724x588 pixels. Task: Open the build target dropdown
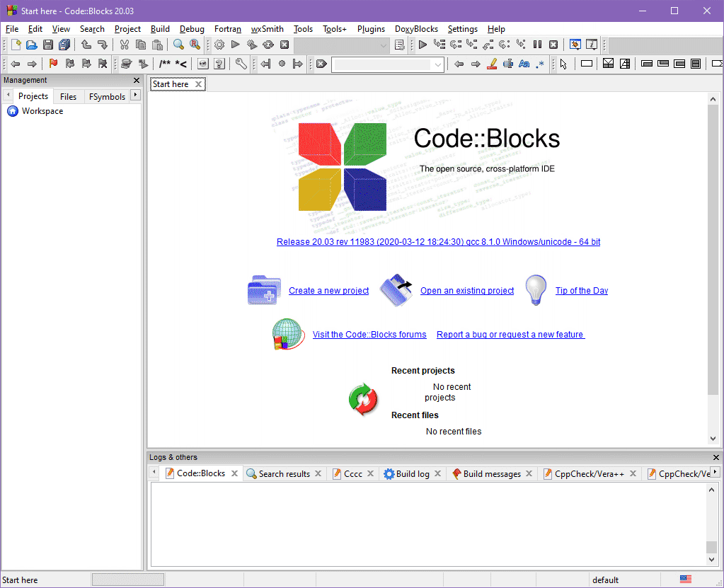384,45
